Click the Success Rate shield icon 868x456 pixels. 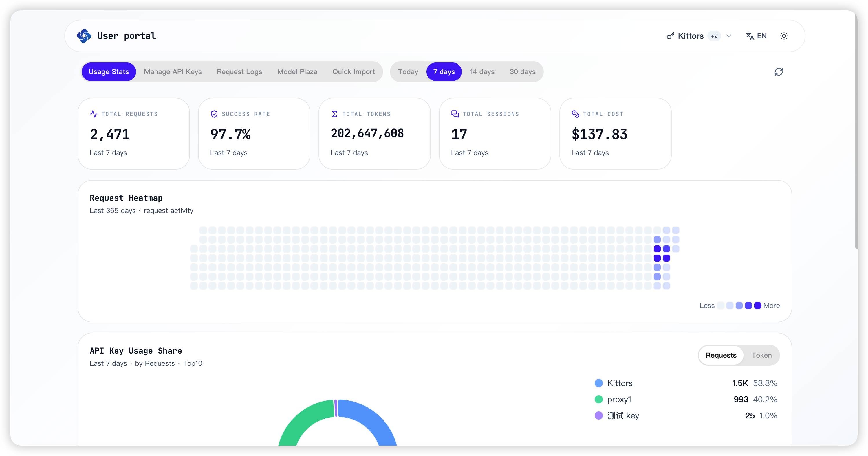pyautogui.click(x=214, y=114)
